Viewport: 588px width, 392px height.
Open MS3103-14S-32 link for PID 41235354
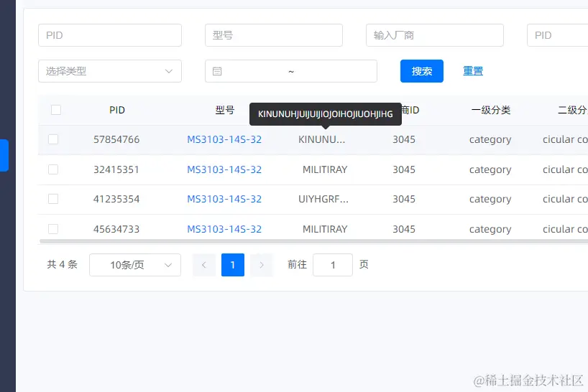point(224,199)
